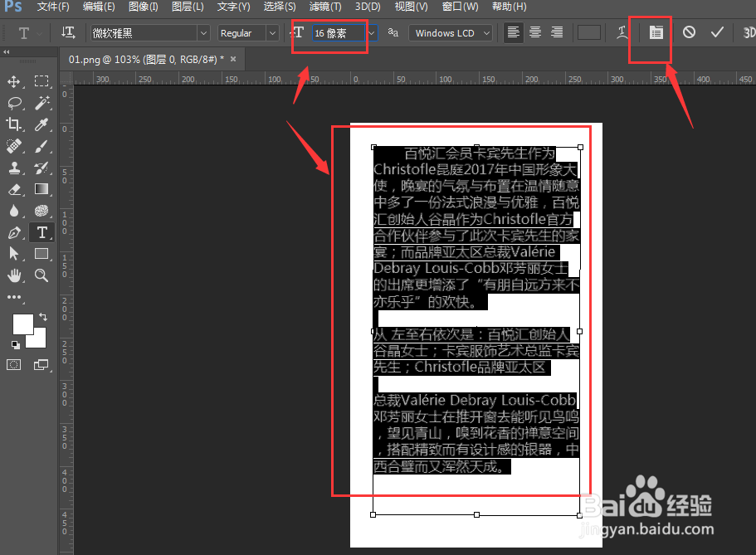Open the 文件(F) menu

coord(53,7)
